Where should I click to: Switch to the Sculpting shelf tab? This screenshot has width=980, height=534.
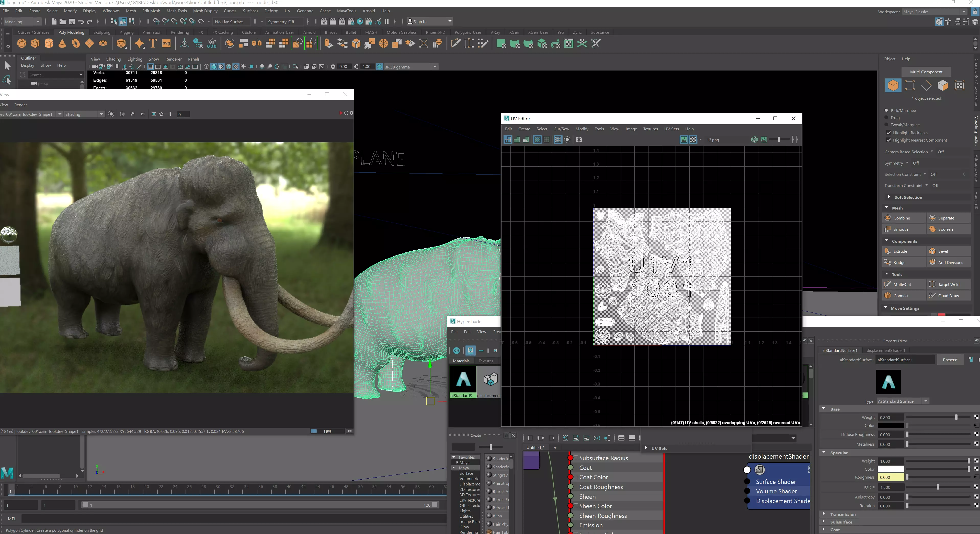(x=101, y=32)
